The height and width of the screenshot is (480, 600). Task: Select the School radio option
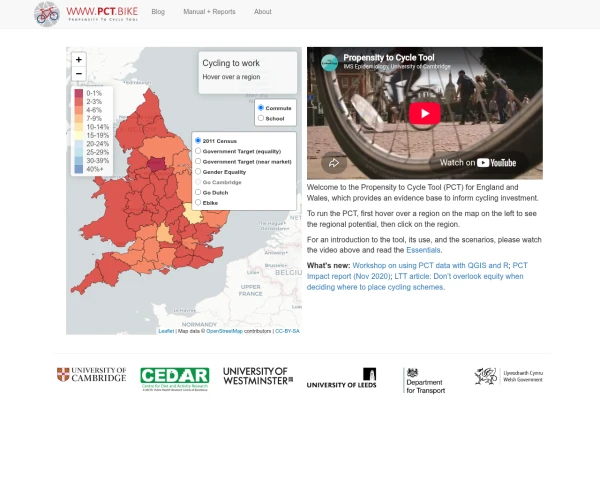(261, 118)
